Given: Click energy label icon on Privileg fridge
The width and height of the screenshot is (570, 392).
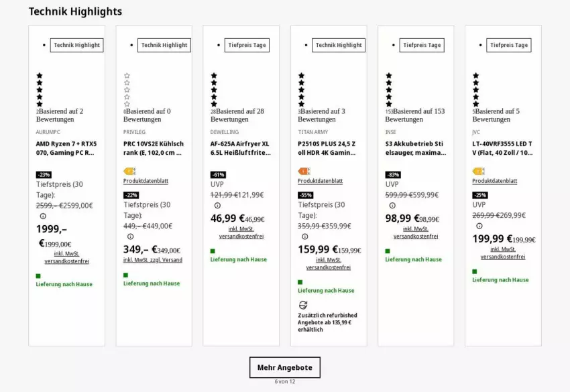Looking at the screenshot, I should pyautogui.click(x=129, y=172).
